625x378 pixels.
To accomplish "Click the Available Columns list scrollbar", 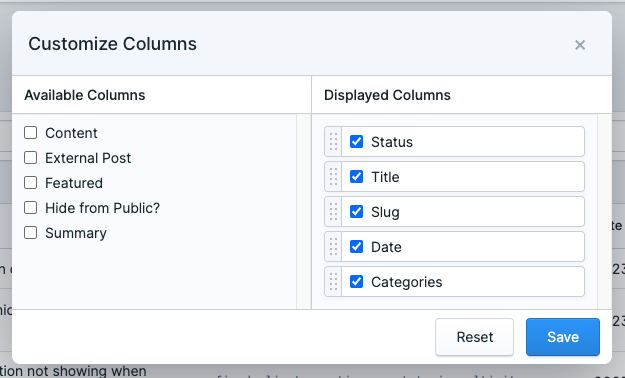I will point(303,212).
